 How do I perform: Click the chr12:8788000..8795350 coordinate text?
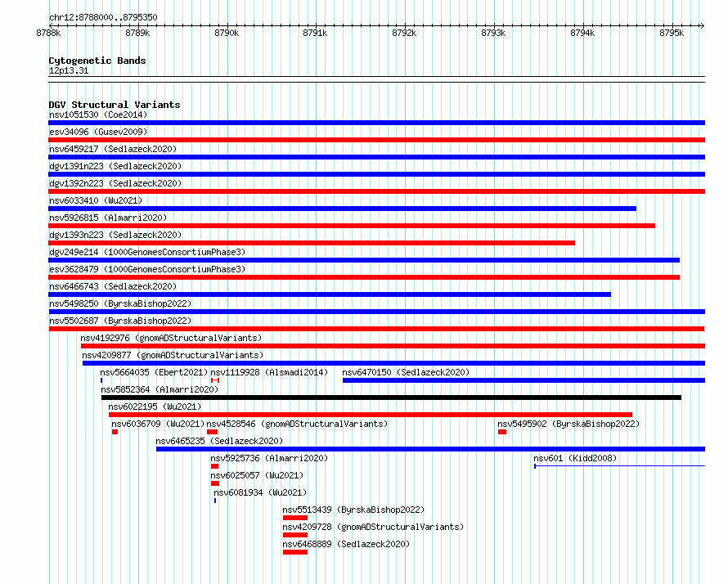click(x=103, y=17)
